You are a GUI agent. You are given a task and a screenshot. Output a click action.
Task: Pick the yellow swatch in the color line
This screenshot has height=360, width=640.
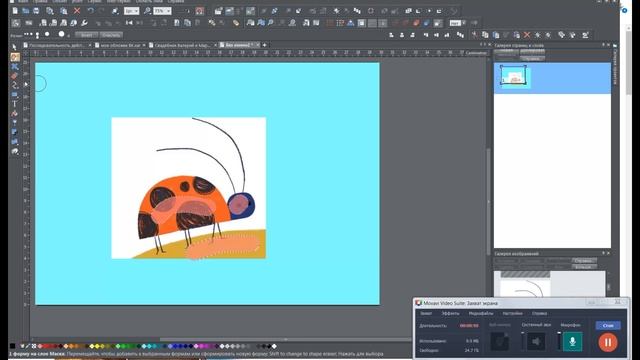[97, 346]
